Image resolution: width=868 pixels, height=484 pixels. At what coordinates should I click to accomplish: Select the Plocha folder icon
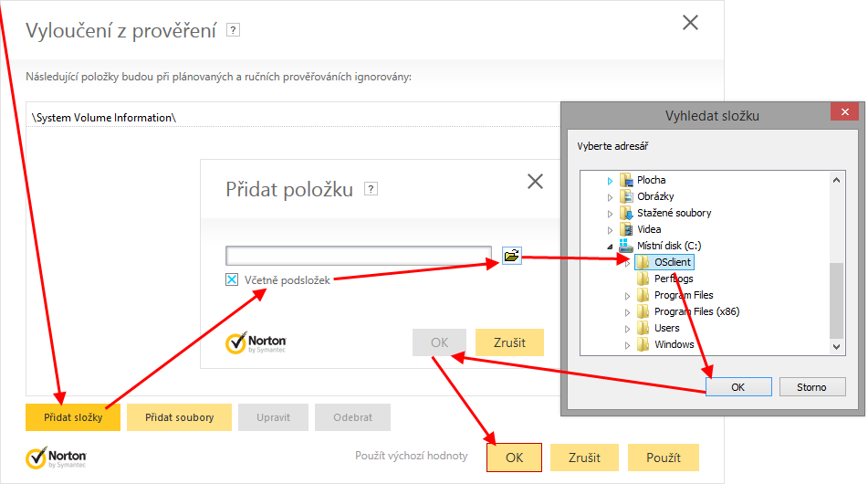coord(626,180)
